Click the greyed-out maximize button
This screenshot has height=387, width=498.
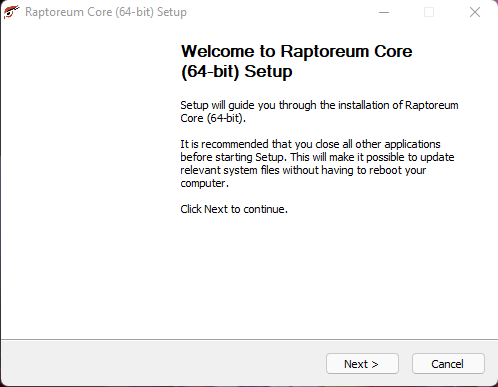429,12
